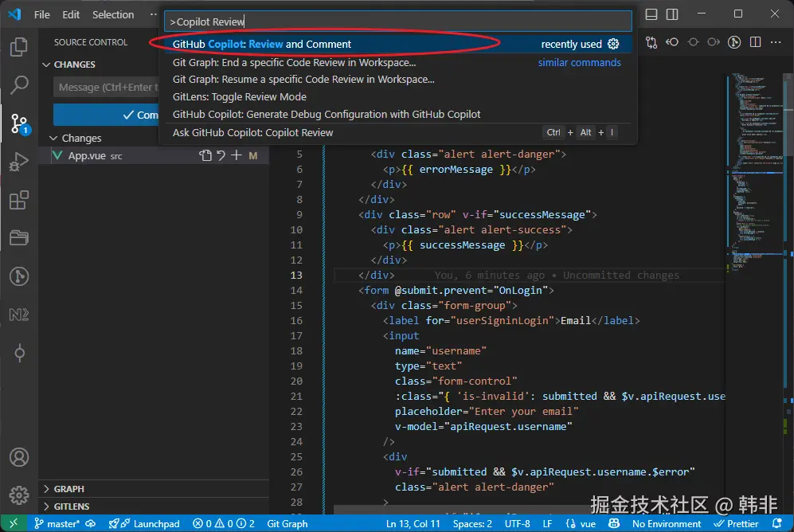Discard changes icon on App.vue
The width and height of the screenshot is (794, 532).
(x=221, y=156)
